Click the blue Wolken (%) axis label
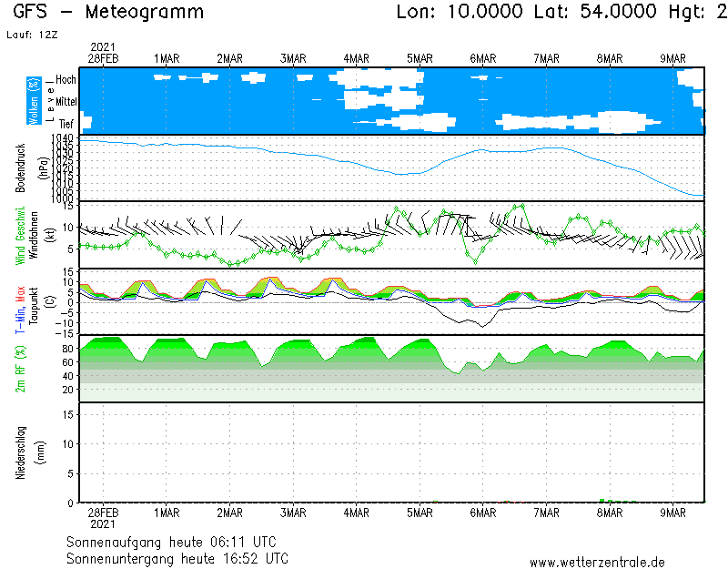Screen dimensions: 728x569 pyautogui.click(x=34, y=101)
